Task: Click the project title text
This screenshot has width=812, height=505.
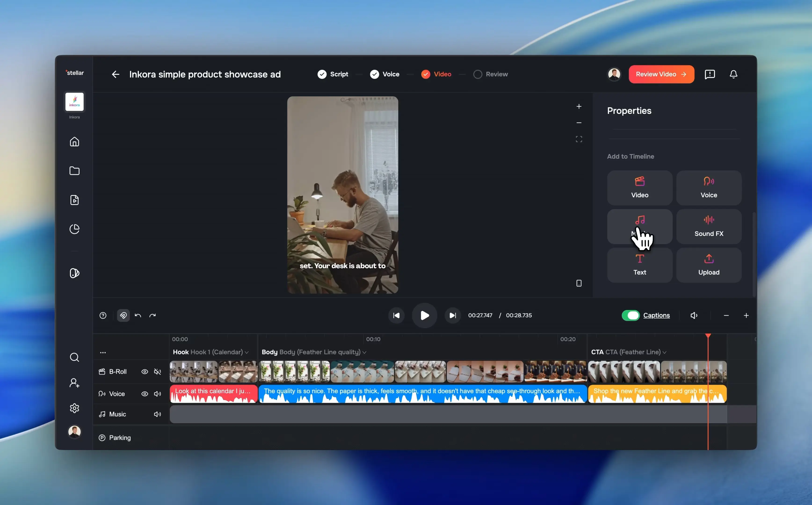Action: tap(205, 74)
